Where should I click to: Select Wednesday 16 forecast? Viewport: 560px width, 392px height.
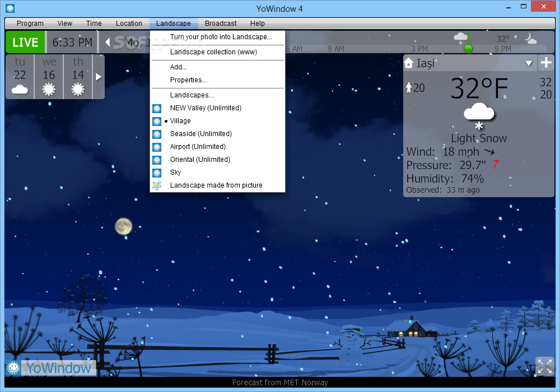tap(49, 76)
